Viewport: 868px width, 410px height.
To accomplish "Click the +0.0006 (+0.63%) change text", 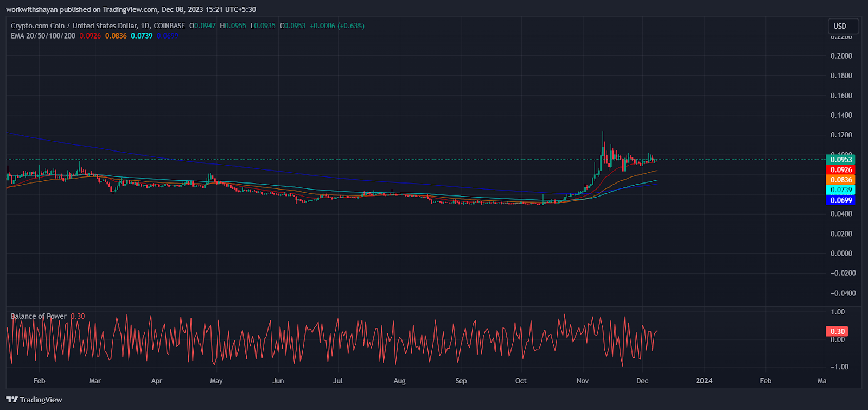I will (337, 26).
